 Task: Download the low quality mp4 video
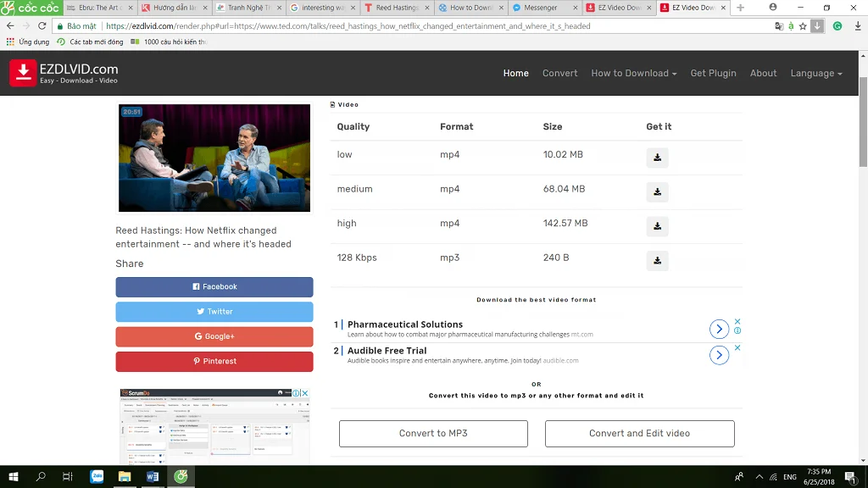(657, 158)
